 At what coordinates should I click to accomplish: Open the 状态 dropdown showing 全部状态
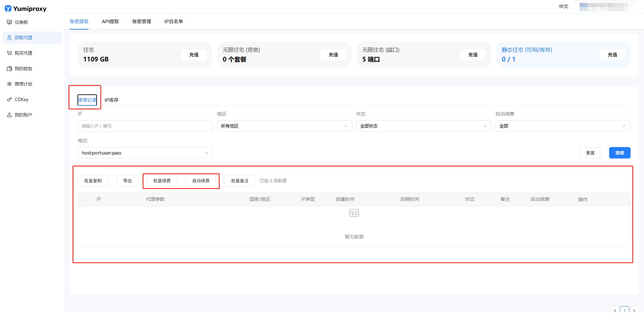pos(423,126)
